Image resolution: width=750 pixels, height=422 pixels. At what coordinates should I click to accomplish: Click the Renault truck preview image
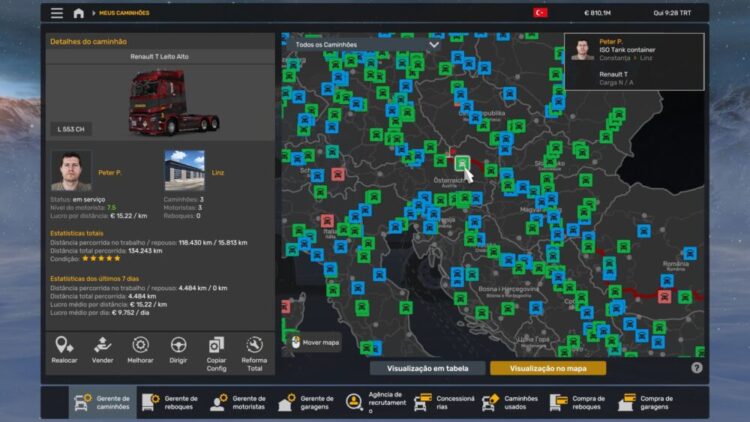(x=173, y=102)
